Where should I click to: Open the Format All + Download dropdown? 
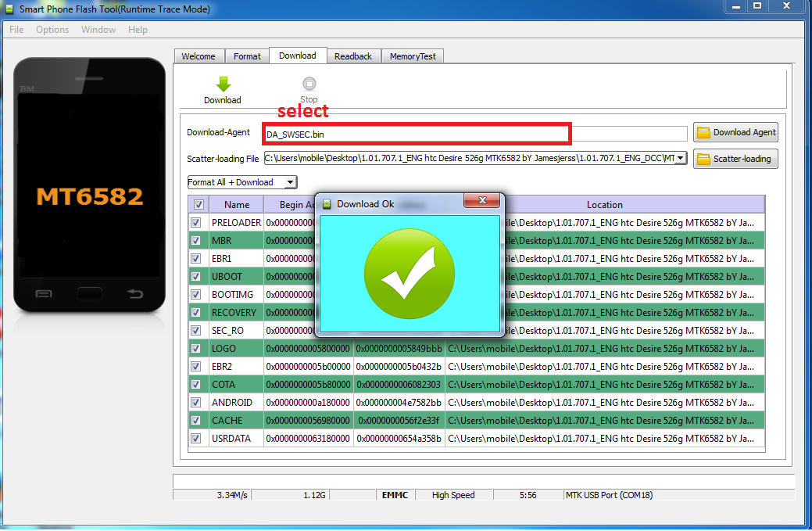point(291,182)
